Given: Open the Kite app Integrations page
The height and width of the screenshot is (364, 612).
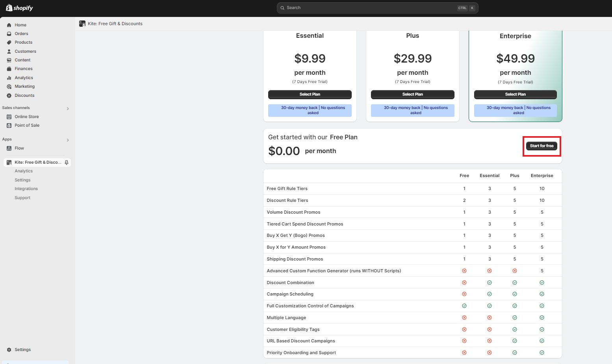Looking at the screenshot, I should 26,189.
